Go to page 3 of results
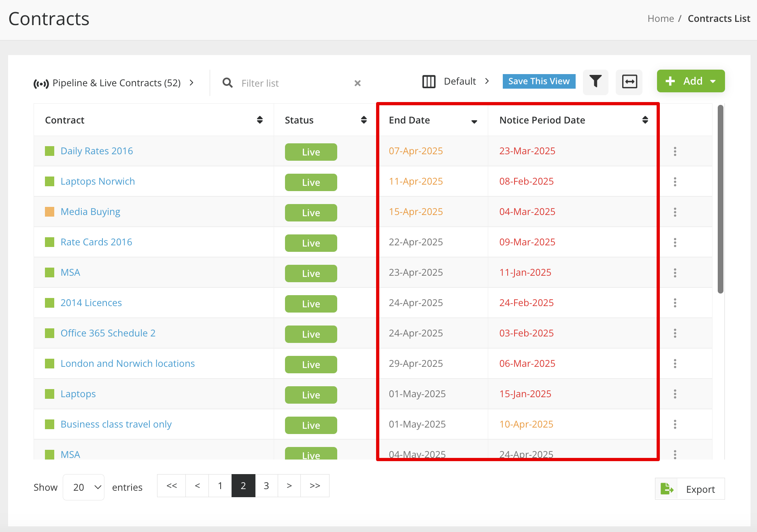 266,486
